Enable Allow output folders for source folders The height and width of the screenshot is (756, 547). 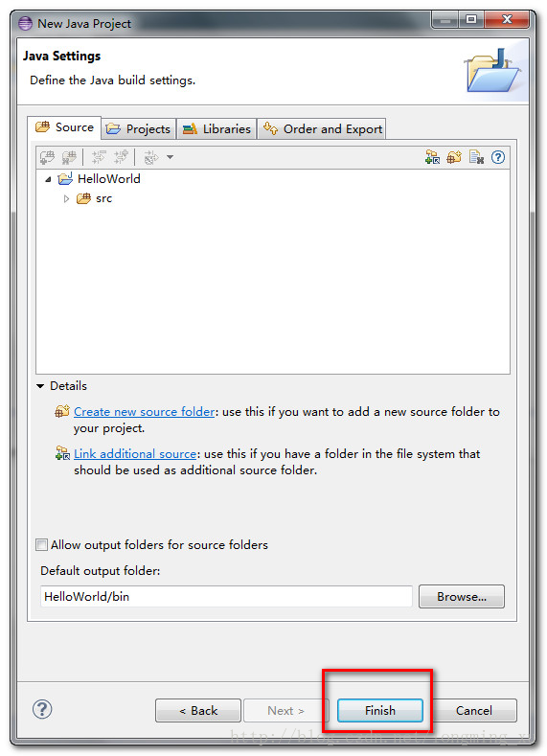point(42,545)
